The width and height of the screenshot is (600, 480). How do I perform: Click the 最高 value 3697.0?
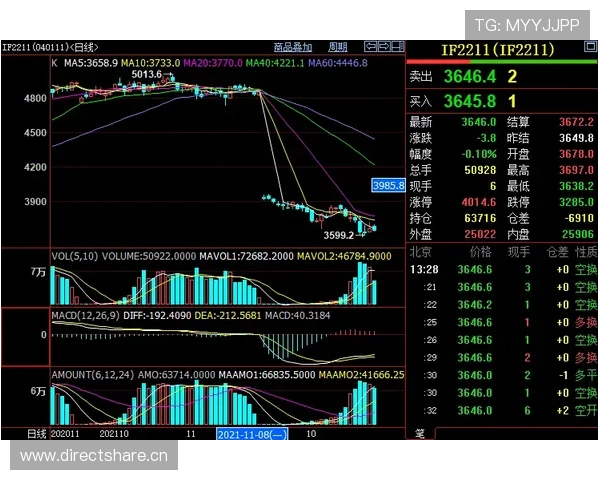click(576, 170)
